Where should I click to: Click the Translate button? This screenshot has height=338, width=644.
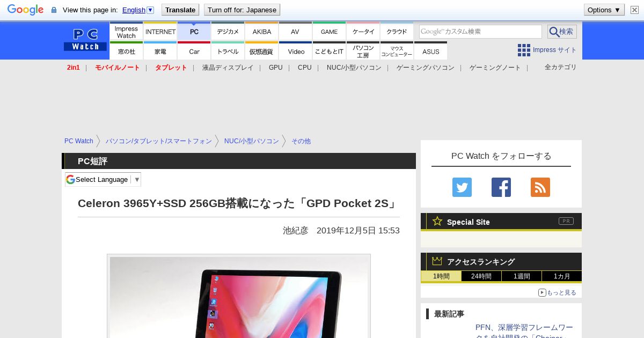[x=180, y=10]
